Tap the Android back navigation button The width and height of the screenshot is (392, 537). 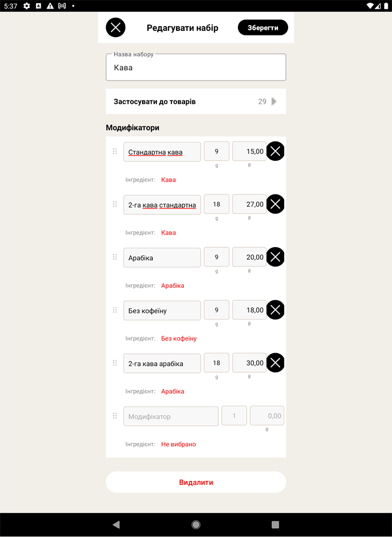pos(117,524)
